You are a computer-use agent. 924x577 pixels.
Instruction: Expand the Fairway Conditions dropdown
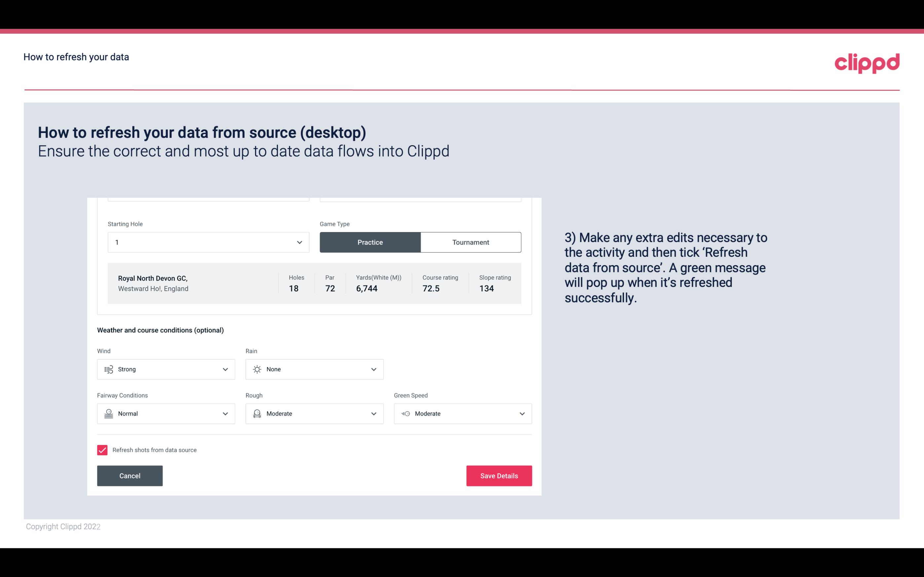pos(226,414)
